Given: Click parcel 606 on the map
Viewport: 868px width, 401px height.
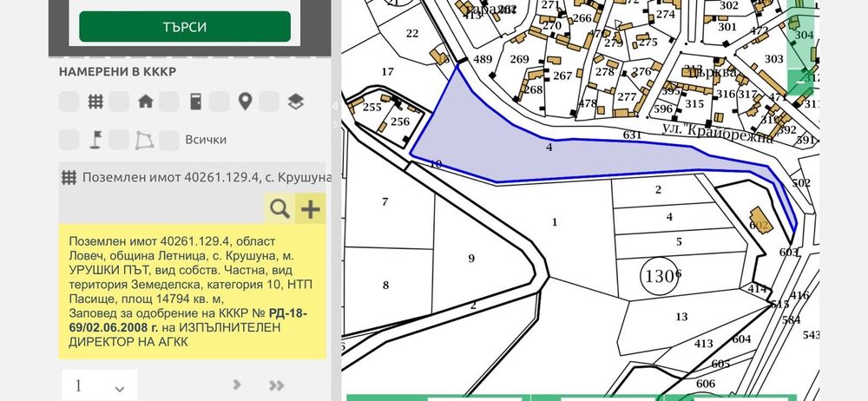Looking at the screenshot, I should point(705,384).
